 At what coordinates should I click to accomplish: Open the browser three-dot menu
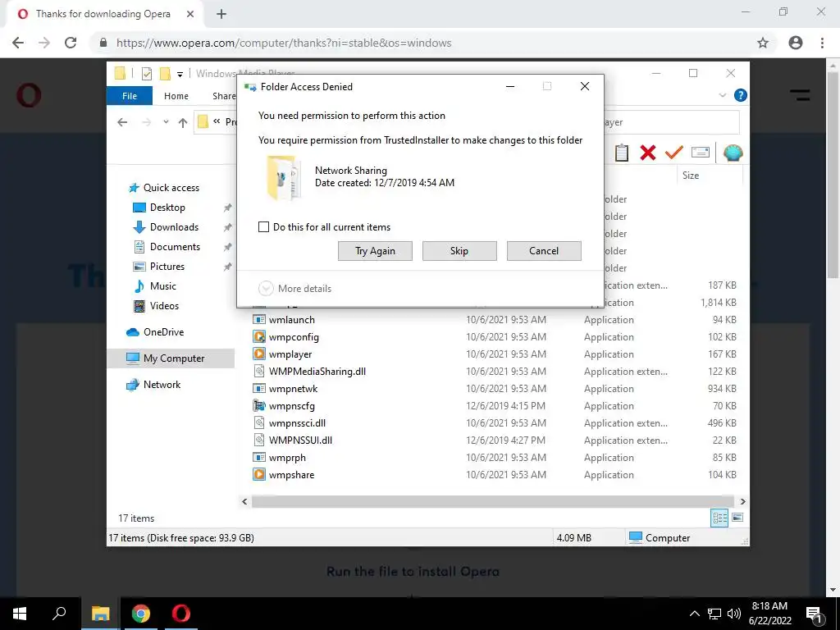[x=822, y=43]
